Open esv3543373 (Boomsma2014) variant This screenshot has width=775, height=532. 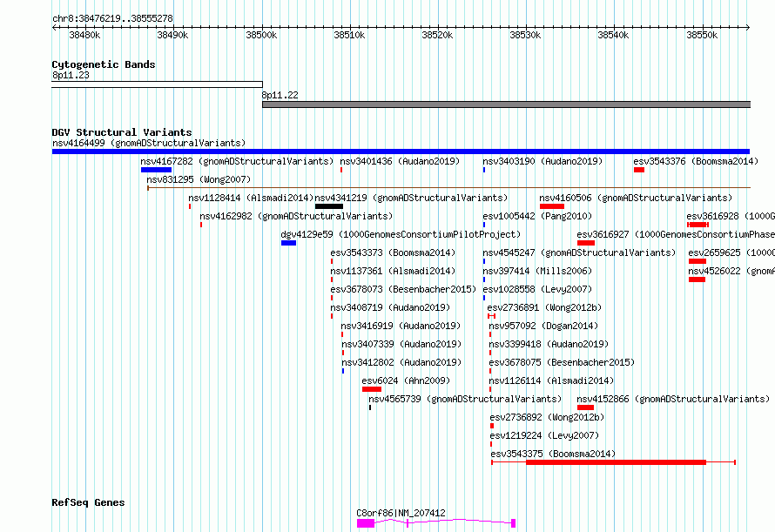(x=393, y=253)
